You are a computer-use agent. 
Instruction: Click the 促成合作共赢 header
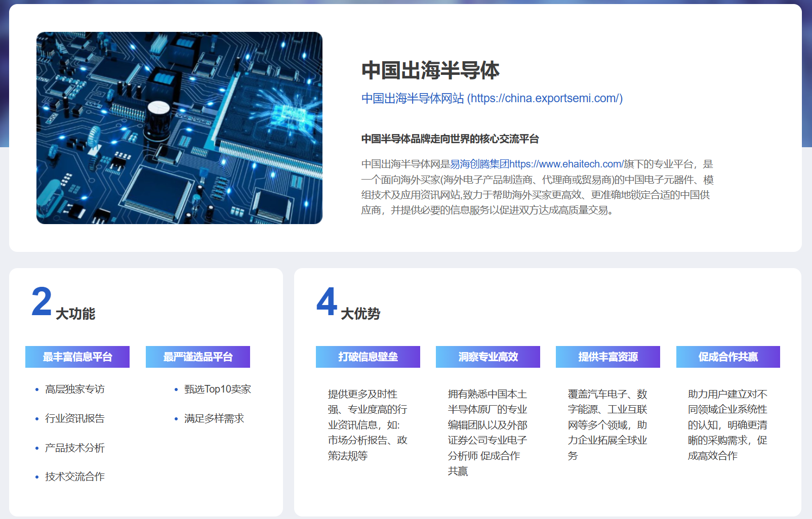pyautogui.click(x=727, y=357)
